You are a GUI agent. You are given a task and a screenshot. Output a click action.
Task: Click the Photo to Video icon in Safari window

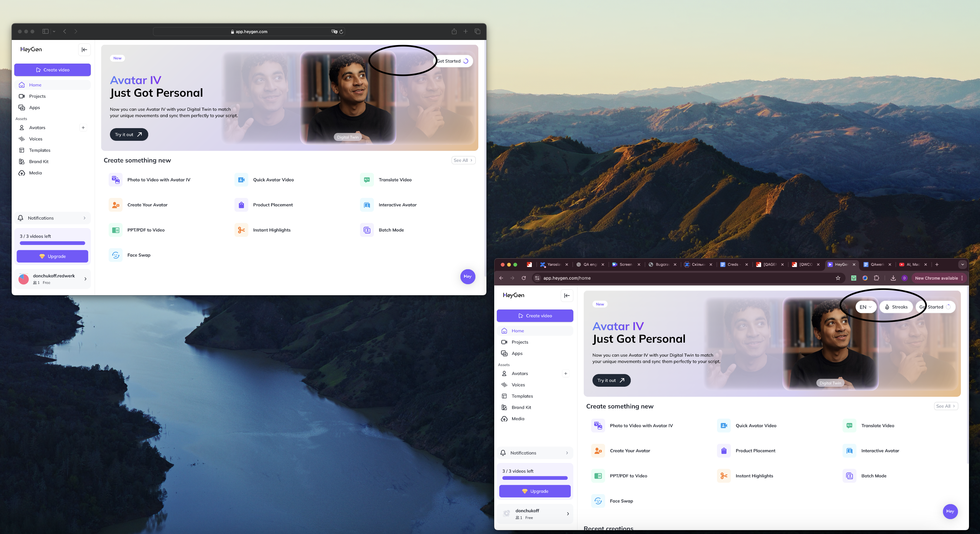coord(116,180)
